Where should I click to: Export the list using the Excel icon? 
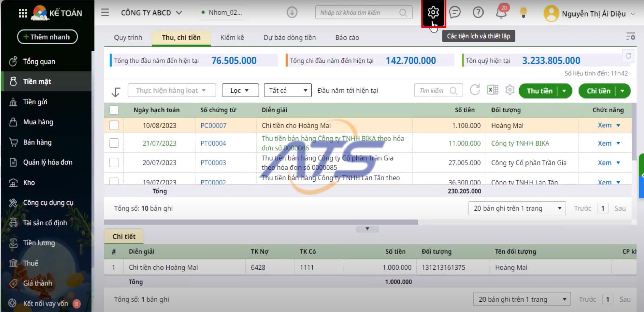coord(492,90)
